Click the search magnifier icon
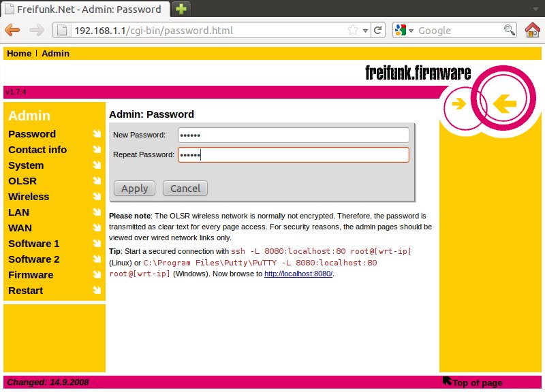The height and width of the screenshot is (392, 545). (x=509, y=30)
